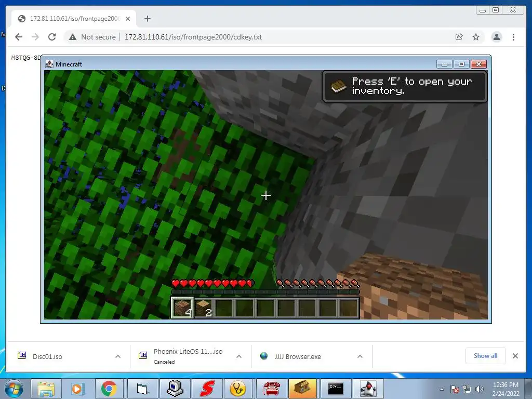The width and height of the screenshot is (532, 399).
Task: Show hidden system tray icons
Action: click(442, 389)
